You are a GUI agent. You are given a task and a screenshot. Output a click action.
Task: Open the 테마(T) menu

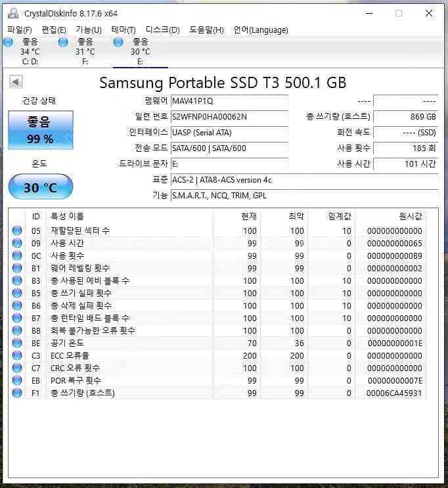(x=123, y=30)
